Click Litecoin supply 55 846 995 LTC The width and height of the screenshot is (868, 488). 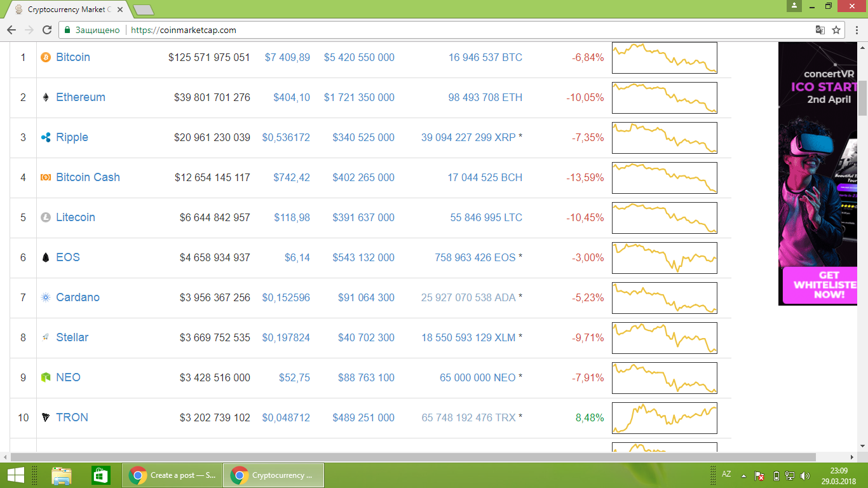pos(486,217)
